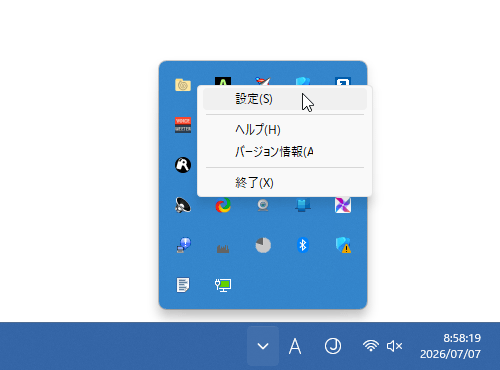Click the purple pinwheel tray icon
500x370 pixels.
343,205
